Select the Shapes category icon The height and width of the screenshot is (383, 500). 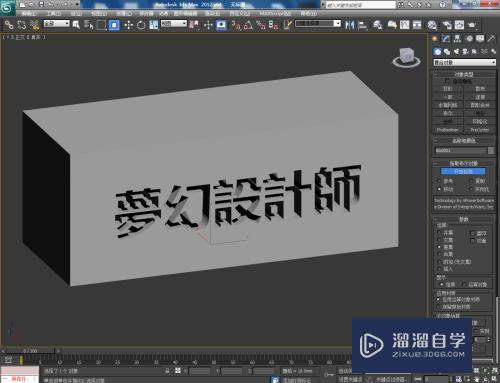click(447, 51)
